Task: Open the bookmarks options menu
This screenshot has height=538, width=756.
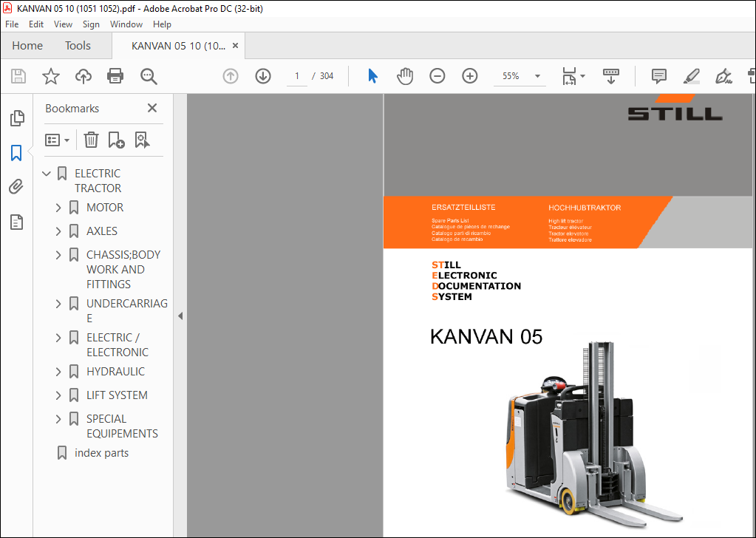Action: 58,140
